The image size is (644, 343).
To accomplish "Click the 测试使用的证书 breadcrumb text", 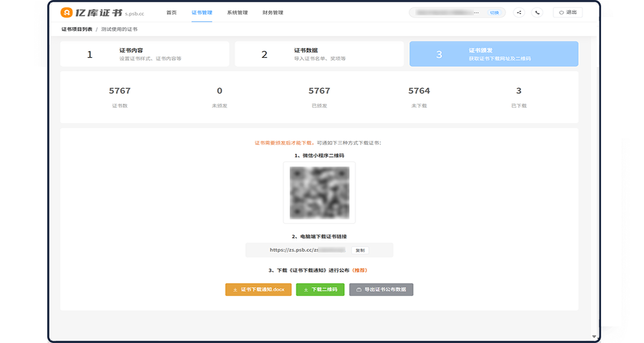I will [119, 29].
